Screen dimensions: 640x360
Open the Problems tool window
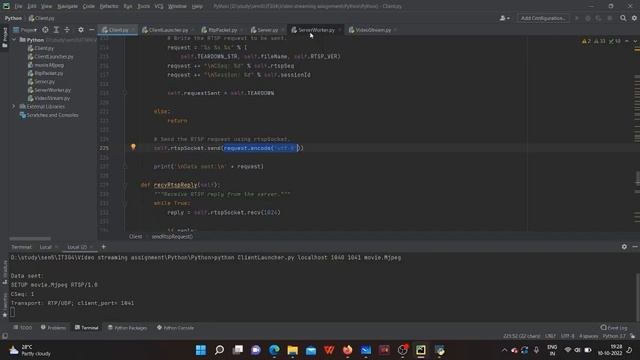click(x=53, y=328)
